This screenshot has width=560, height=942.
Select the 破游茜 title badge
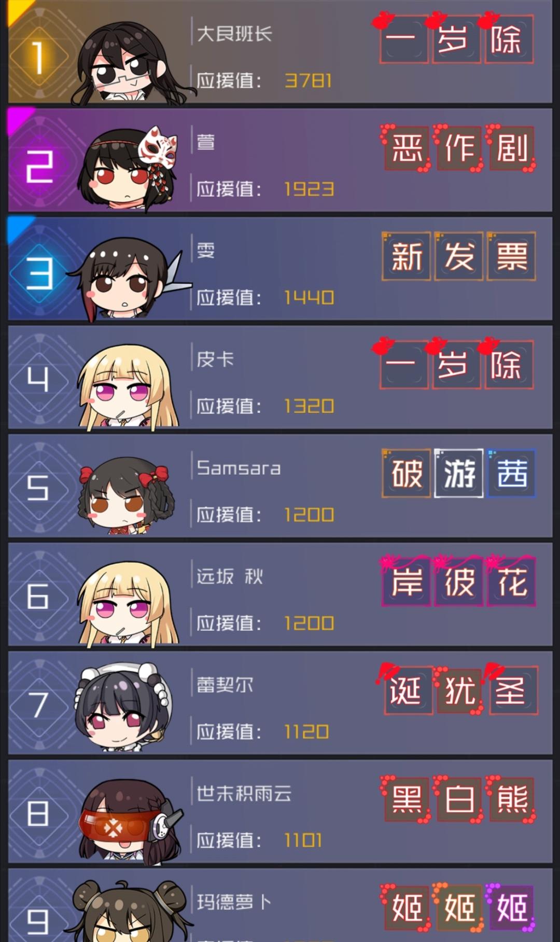coord(458,473)
